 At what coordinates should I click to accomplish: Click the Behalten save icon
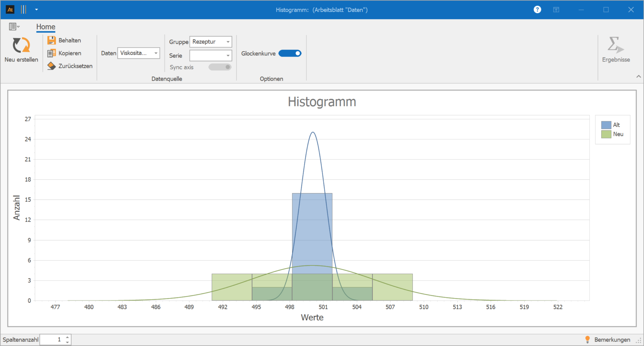click(x=51, y=40)
